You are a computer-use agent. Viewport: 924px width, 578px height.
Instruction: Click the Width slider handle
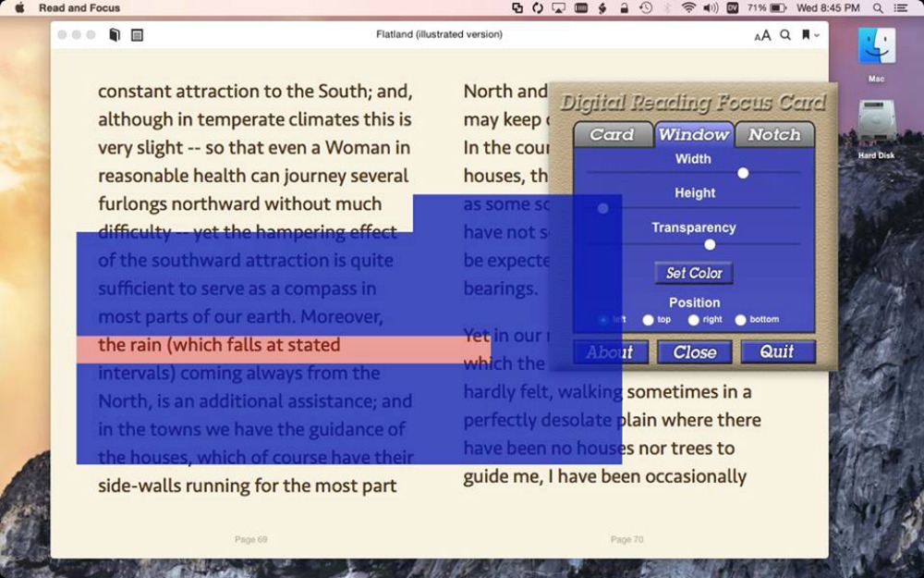click(743, 173)
